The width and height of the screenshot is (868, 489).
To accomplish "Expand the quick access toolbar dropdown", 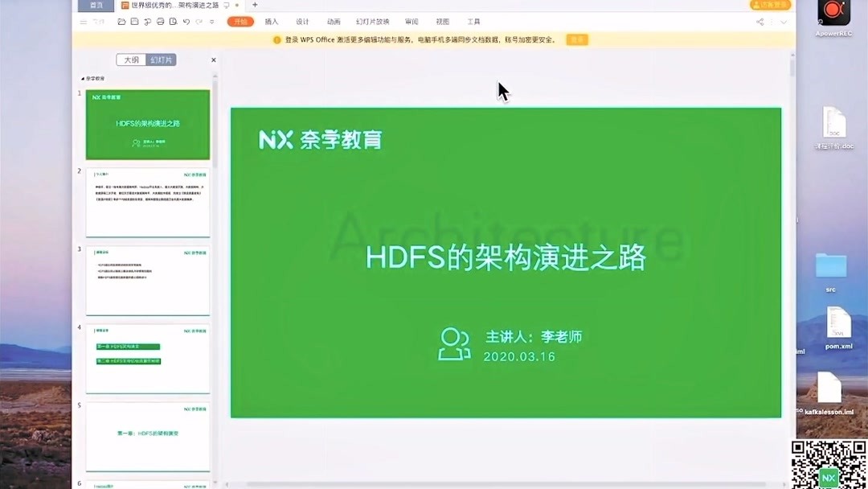I will pyautogui.click(x=211, y=23).
